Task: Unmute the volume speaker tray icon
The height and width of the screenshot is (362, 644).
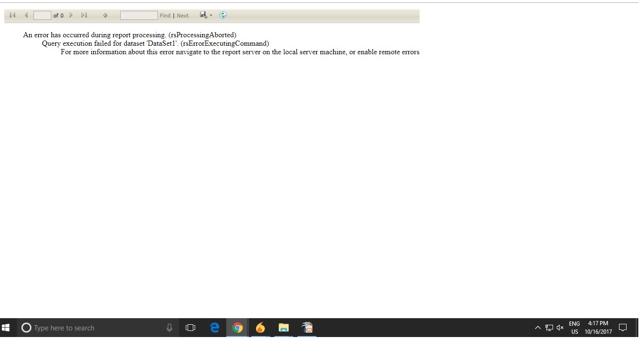Action: click(560, 328)
